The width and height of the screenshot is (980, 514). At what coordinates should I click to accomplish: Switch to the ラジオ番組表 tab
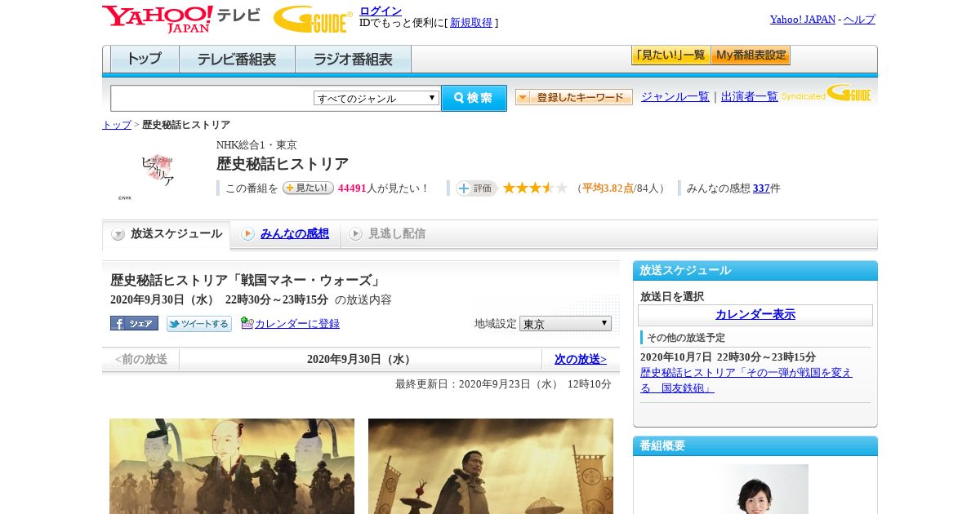(x=353, y=60)
